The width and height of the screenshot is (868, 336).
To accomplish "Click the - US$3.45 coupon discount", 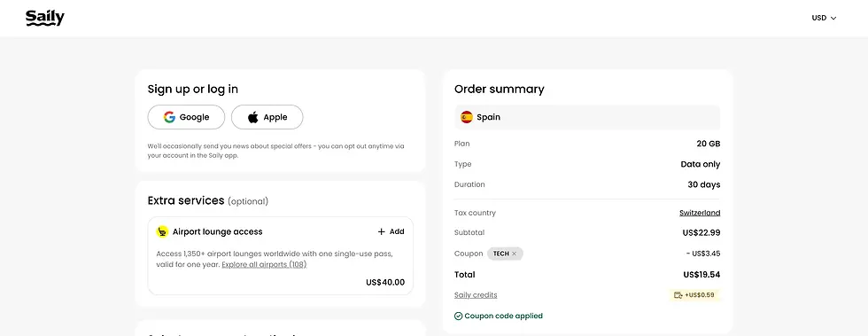I will (702, 254).
